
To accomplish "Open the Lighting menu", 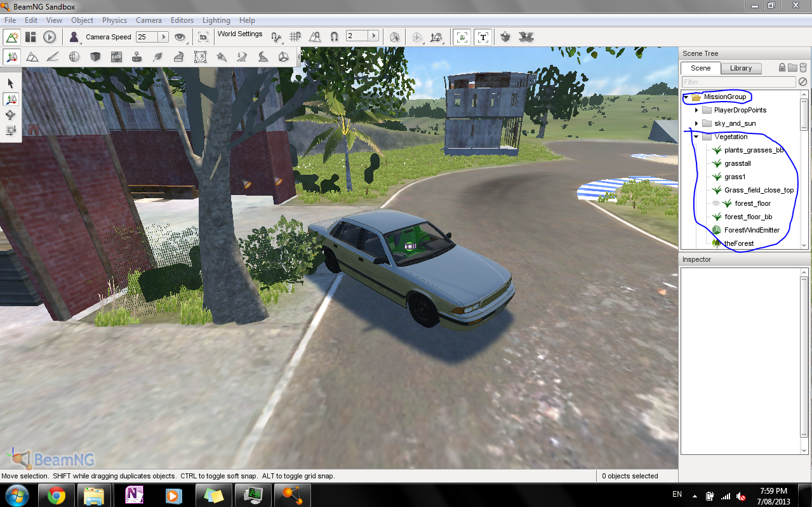I will pos(216,20).
